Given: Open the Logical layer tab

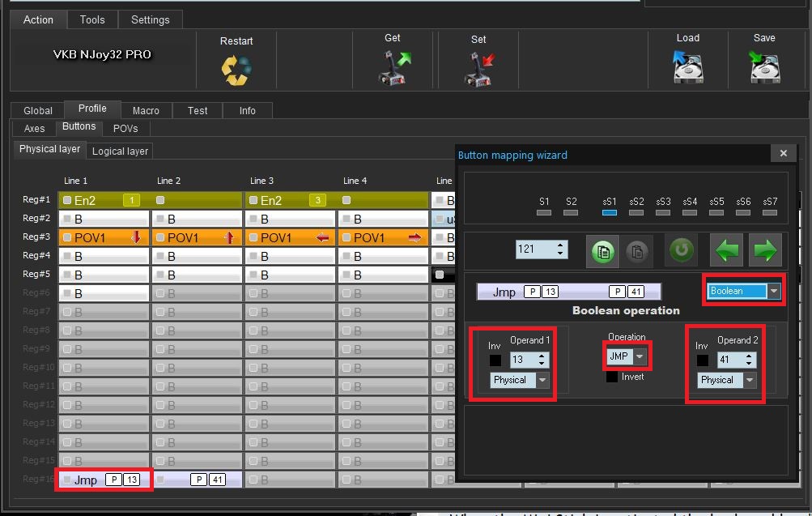Looking at the screenshot, I should pyautogui.click(x=120, y=151).
